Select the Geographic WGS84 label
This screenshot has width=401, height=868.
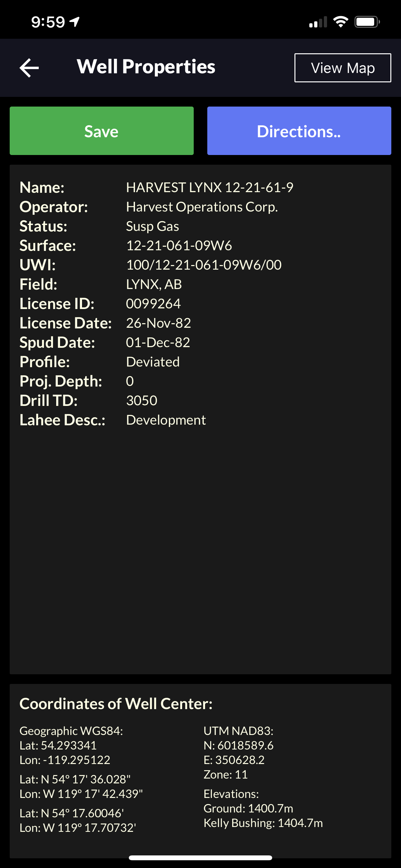pyautogui.click(x=71, y=731)
